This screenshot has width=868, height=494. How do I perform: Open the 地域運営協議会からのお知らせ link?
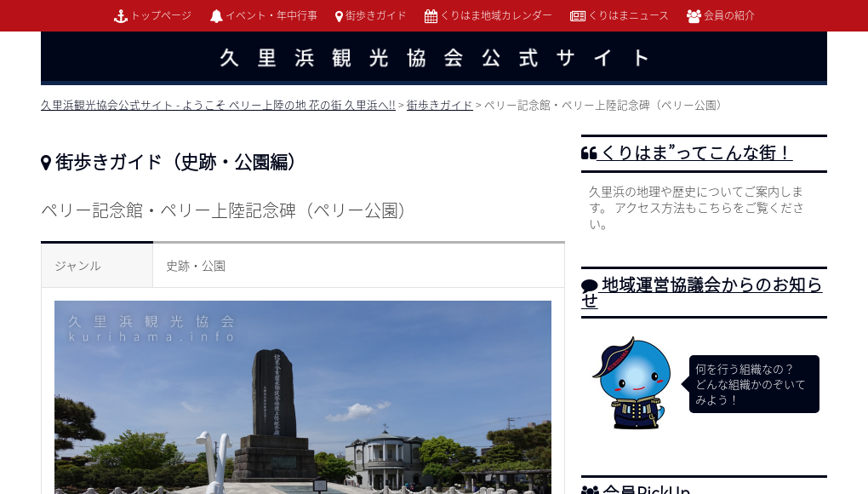703,293
